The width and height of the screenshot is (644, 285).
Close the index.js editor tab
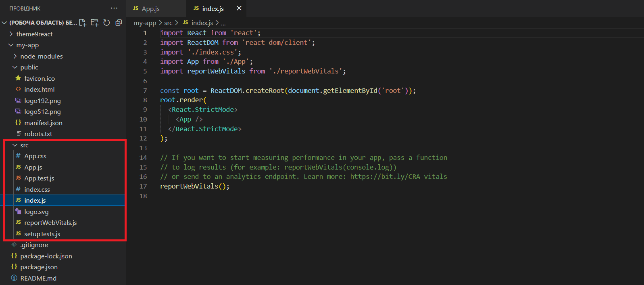coord(239,8)
